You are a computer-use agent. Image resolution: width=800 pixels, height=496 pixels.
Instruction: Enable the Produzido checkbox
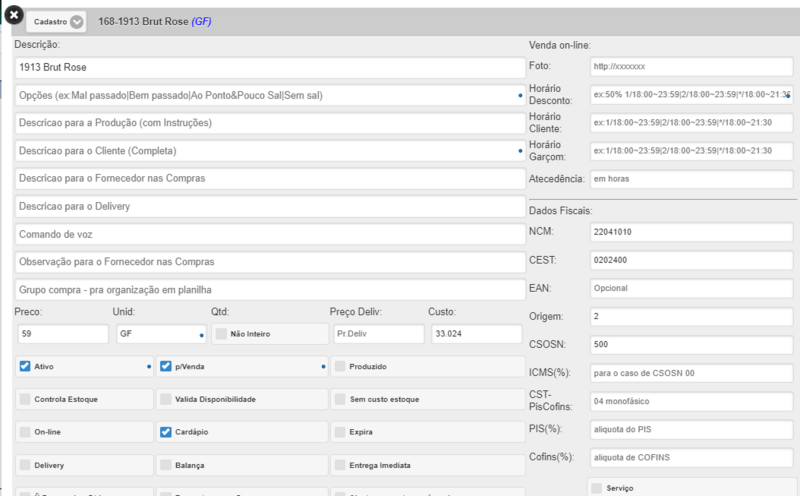coord(340,366)
